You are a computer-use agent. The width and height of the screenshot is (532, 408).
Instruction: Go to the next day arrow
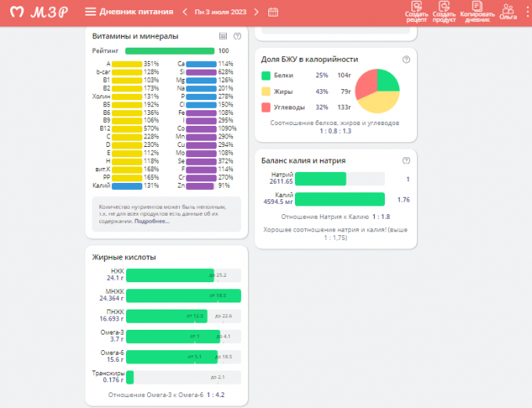click(x=256, y=12)
